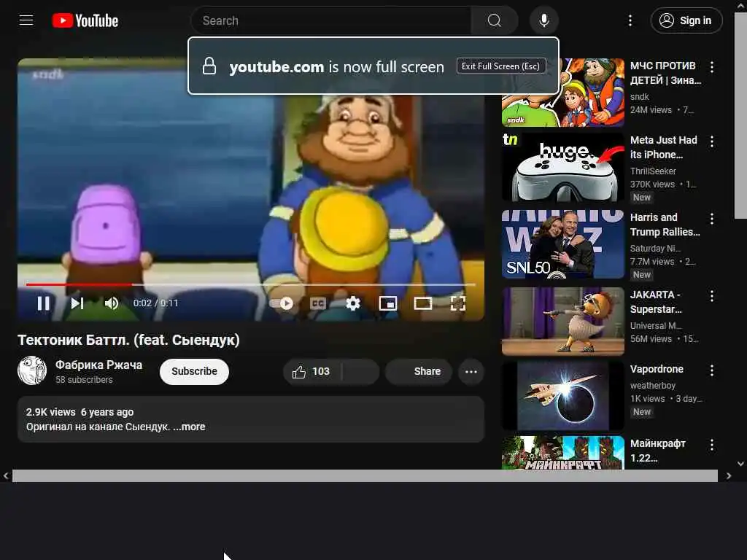Viewport: 747px width, 560px height.
Task: Open the YouTube hamburger guide menu
Action: [x=26, y=20]
